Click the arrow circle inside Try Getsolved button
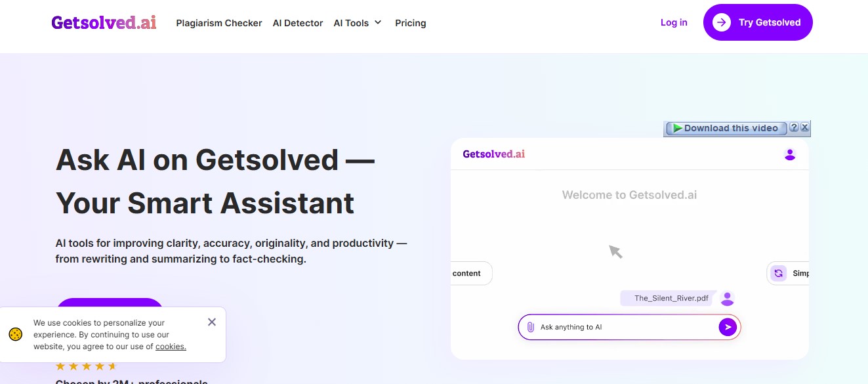 pos(721,22)
